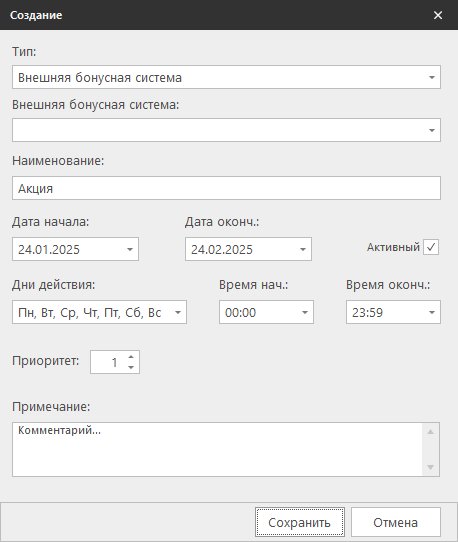Viewport: 458px width, 542px height.
Task: Open the Дата оконч. calendar arrow
Action: click(x=303, y=249)
